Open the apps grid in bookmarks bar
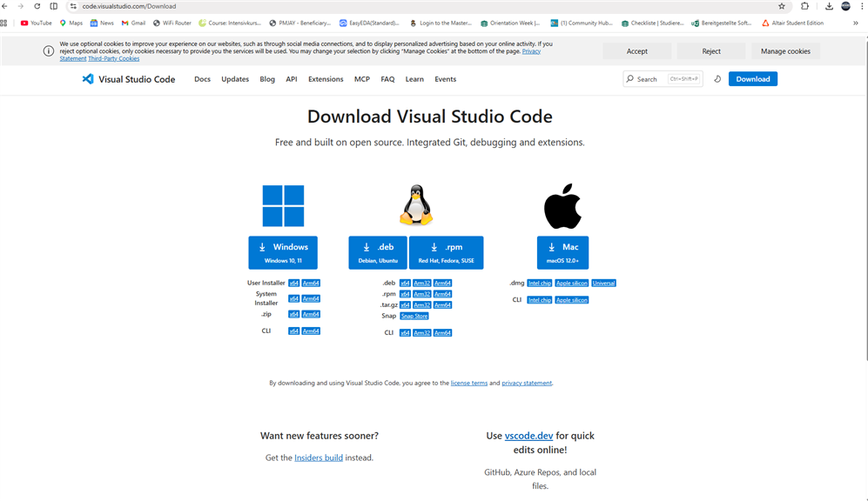 [3, 23]
